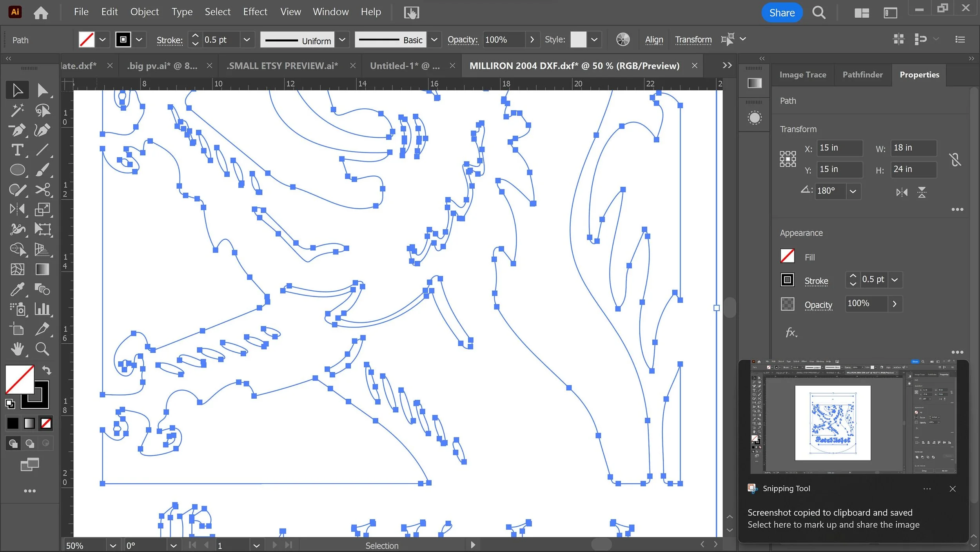Pick the Ellipse tool

coord(17,170)
